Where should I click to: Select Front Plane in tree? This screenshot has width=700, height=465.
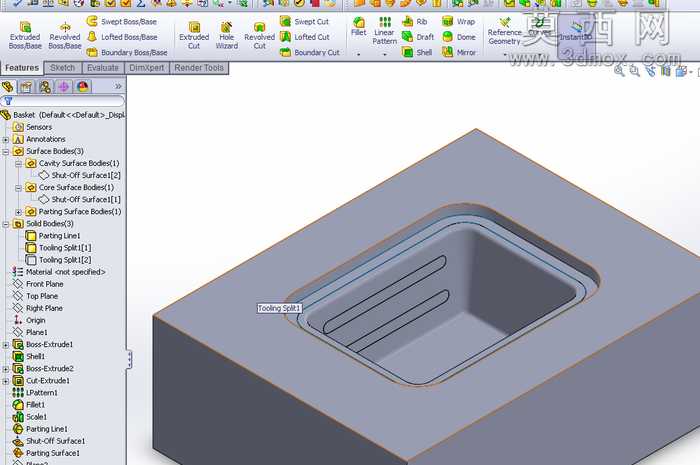(x=38, y=284)
